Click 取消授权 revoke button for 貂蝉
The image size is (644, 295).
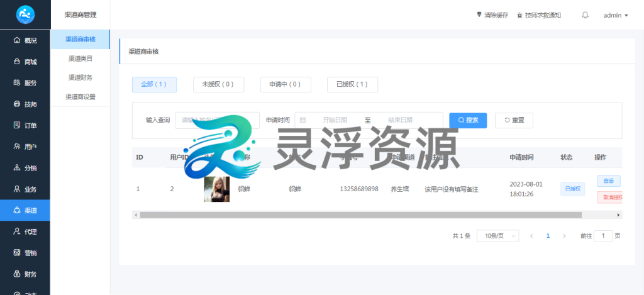pos(611,198)
